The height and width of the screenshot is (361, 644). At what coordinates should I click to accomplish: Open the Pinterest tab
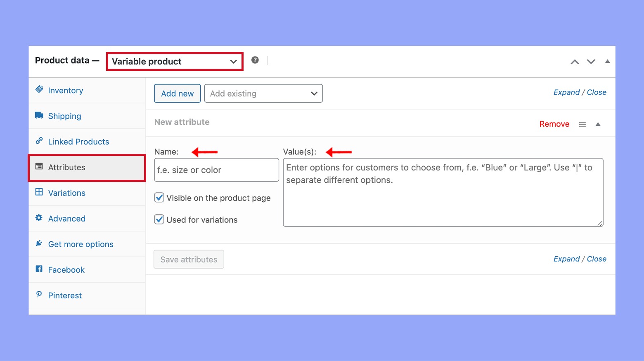point(87,295)
